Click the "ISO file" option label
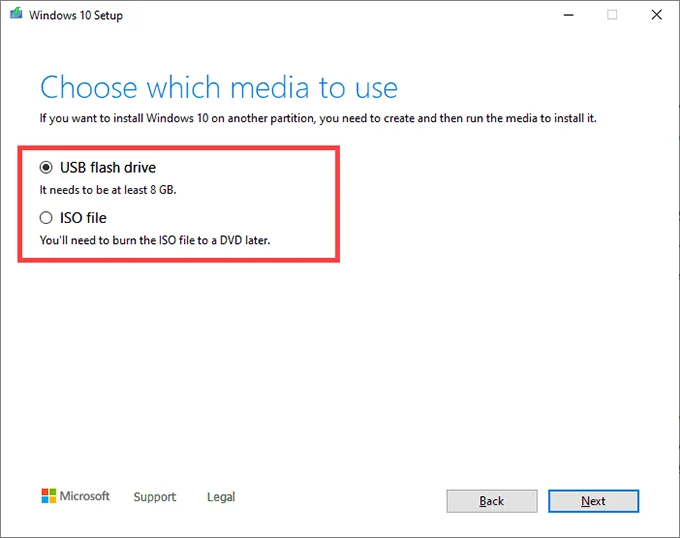The height and width of the screenshot is (538, 680). [x=84, y=217]
